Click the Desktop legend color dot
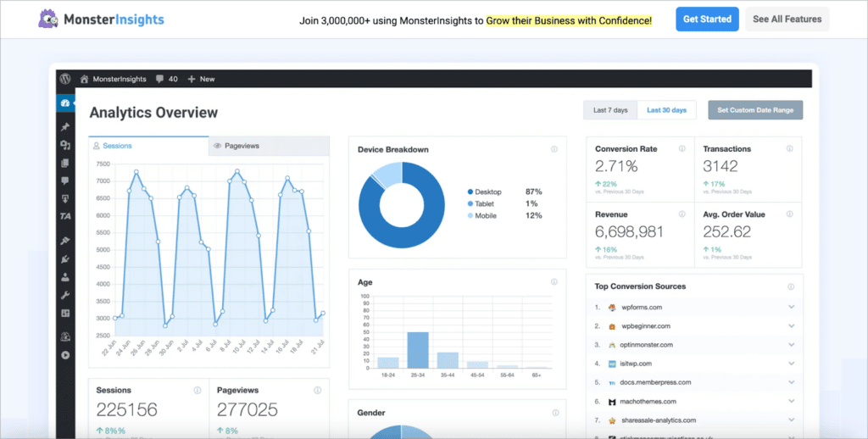 click(470, 192)
